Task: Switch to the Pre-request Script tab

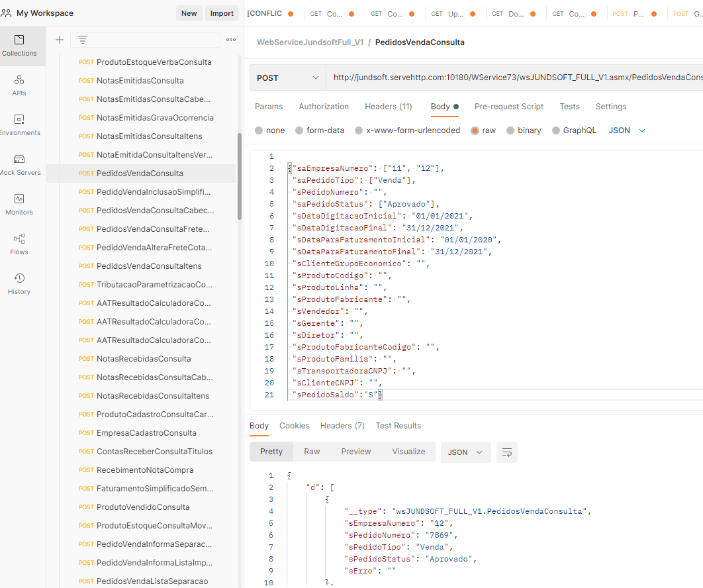Action: pos(508,107)
